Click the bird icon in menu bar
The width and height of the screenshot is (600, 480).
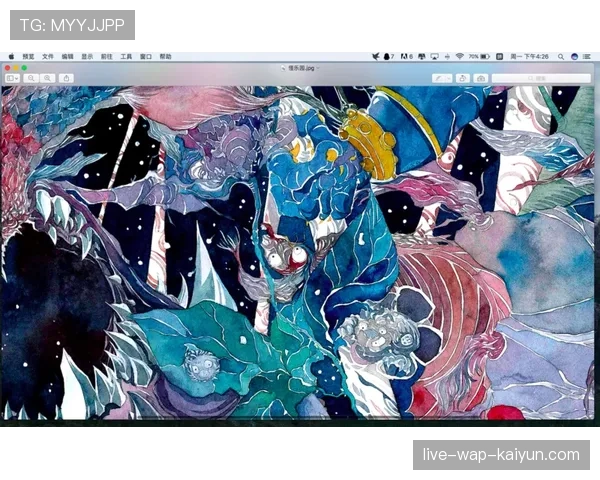tap(376, 57)
